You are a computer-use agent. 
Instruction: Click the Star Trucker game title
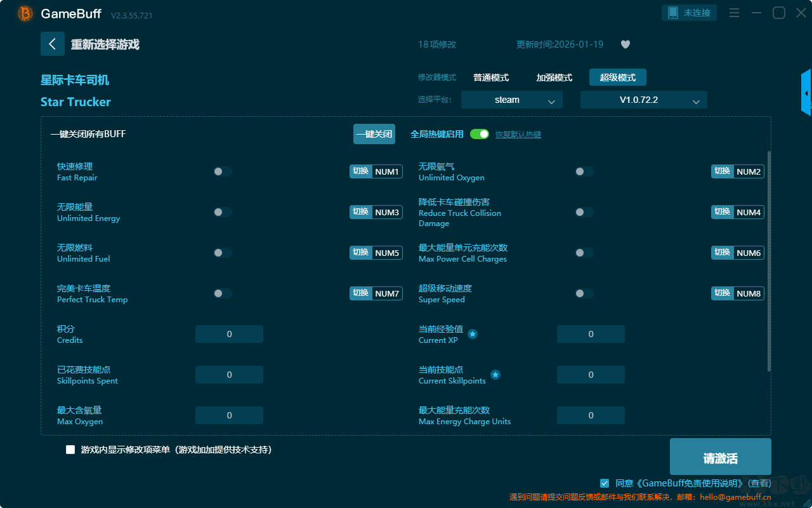[75, 102]
